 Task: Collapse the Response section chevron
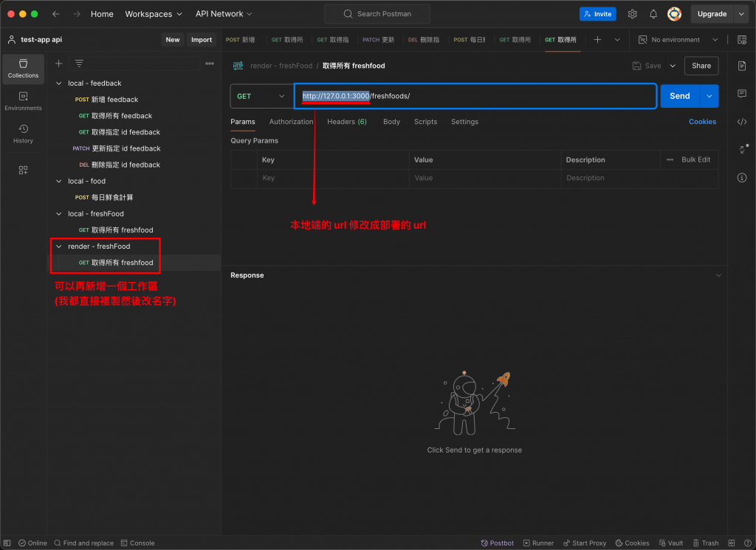tap(718, 275)
